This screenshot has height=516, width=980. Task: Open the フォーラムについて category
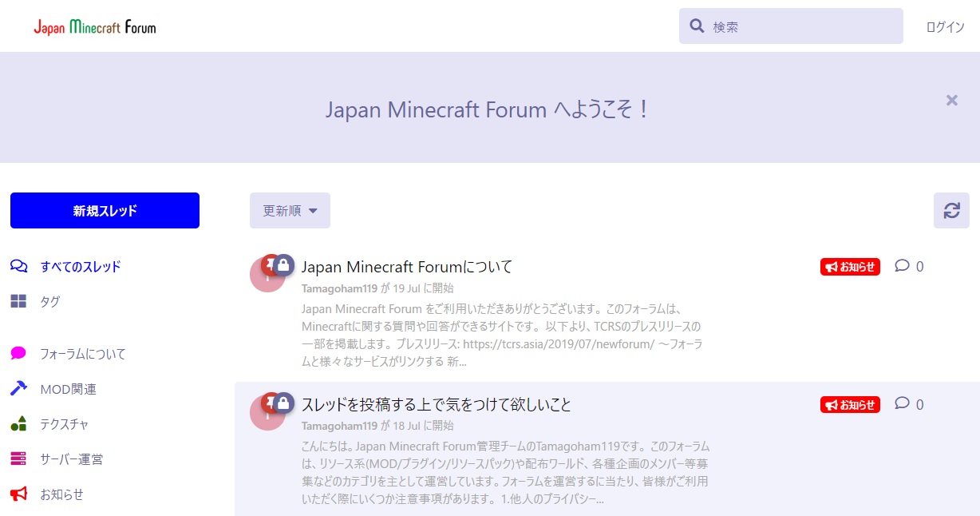tap(83, 354)
